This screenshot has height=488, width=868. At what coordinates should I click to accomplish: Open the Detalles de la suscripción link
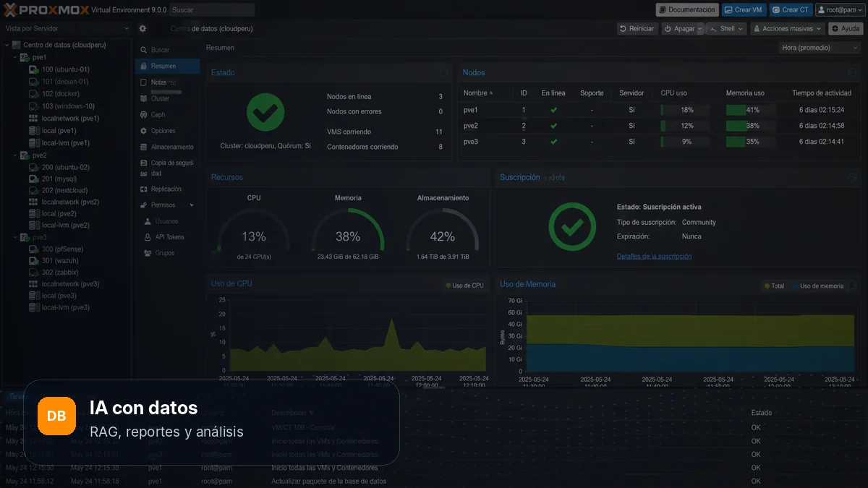pos(654,256)
